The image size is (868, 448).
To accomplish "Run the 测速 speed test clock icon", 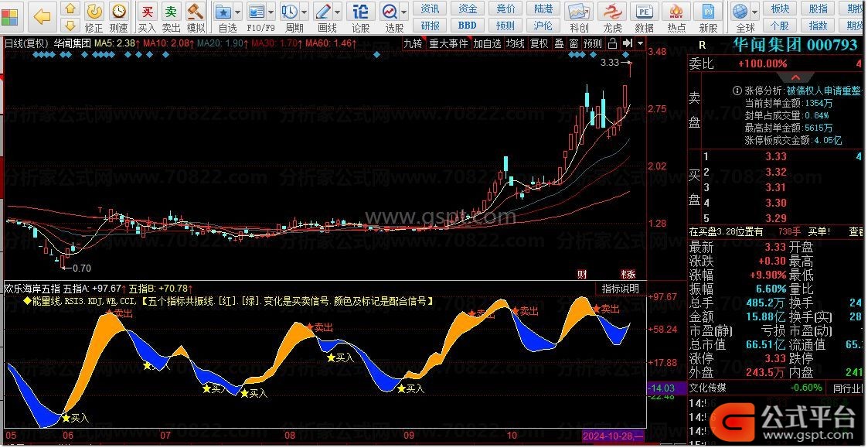I will pos(118,16).
